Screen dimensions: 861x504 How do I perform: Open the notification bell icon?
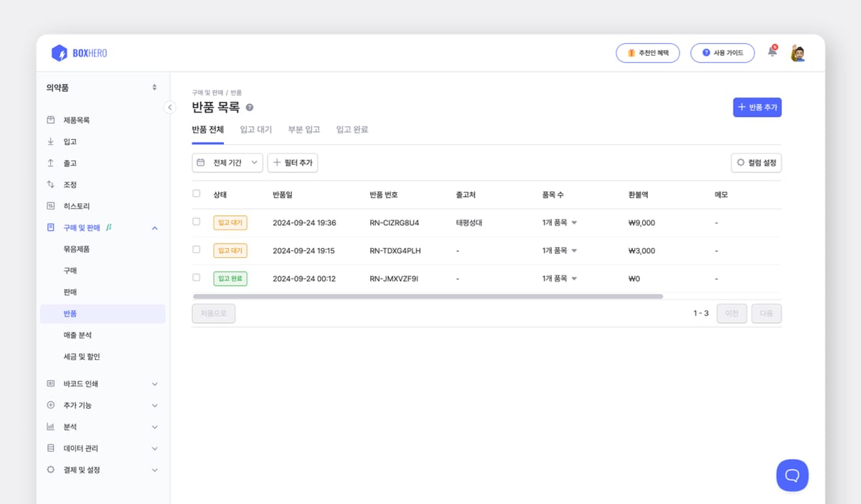(772, 52)
